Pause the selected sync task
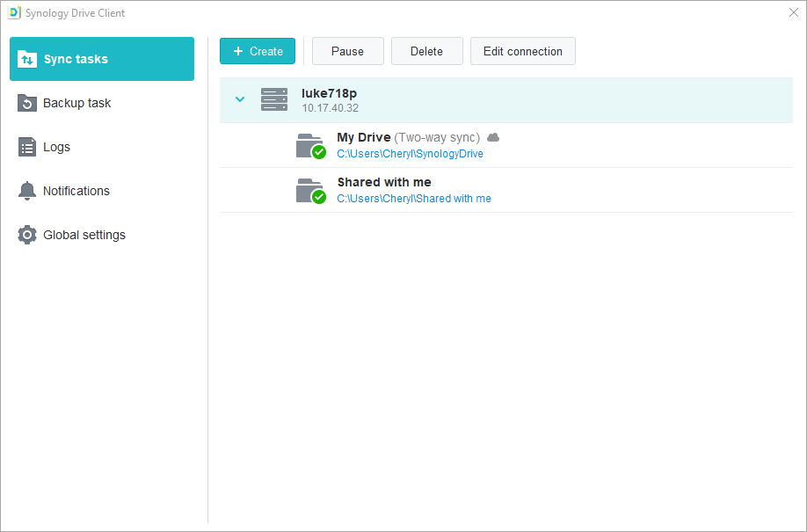This screenshot has width=807, height=532. tap(347, 51)
